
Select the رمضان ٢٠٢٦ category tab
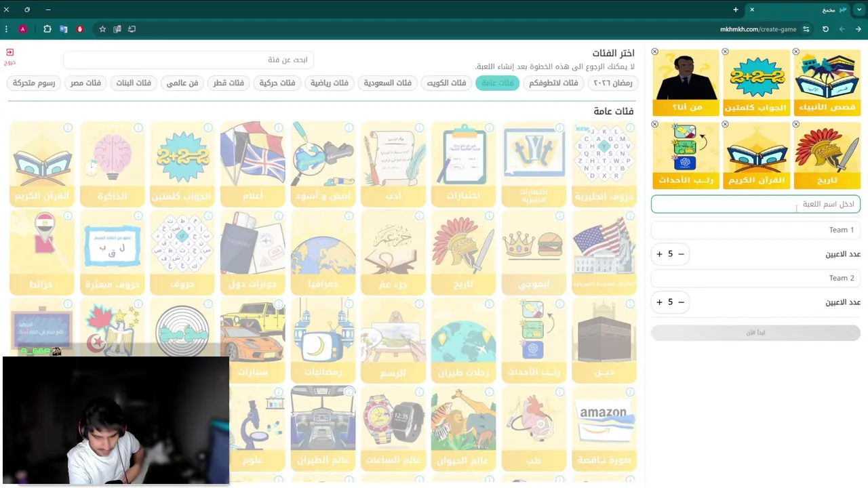click(613, 83)
